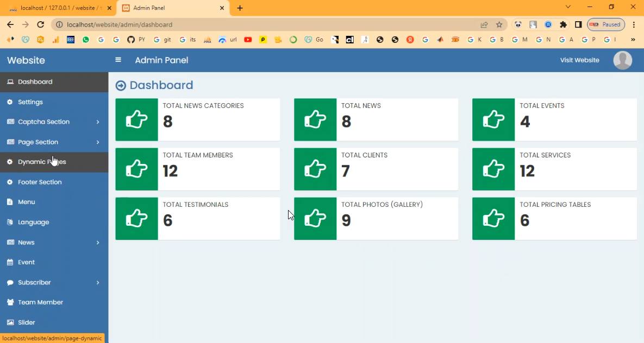Reload the page using refresh icon

(x=40, y=24)
